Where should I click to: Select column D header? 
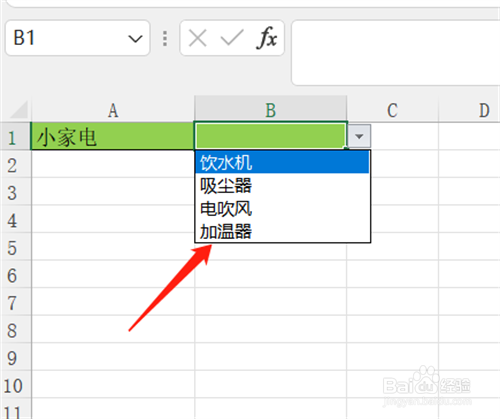[469, 110]
